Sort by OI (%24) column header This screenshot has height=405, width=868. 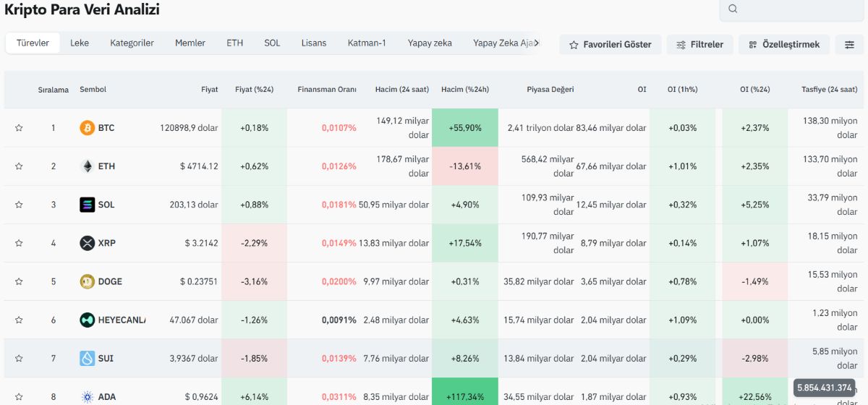[x=754, y=90]
